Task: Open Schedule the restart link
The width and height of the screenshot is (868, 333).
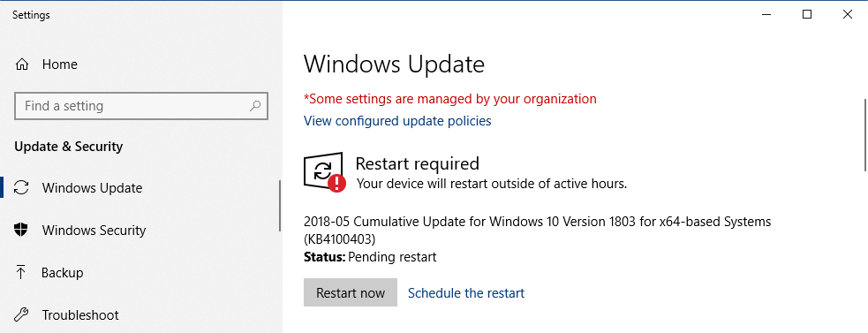Action: click(466, 292)
